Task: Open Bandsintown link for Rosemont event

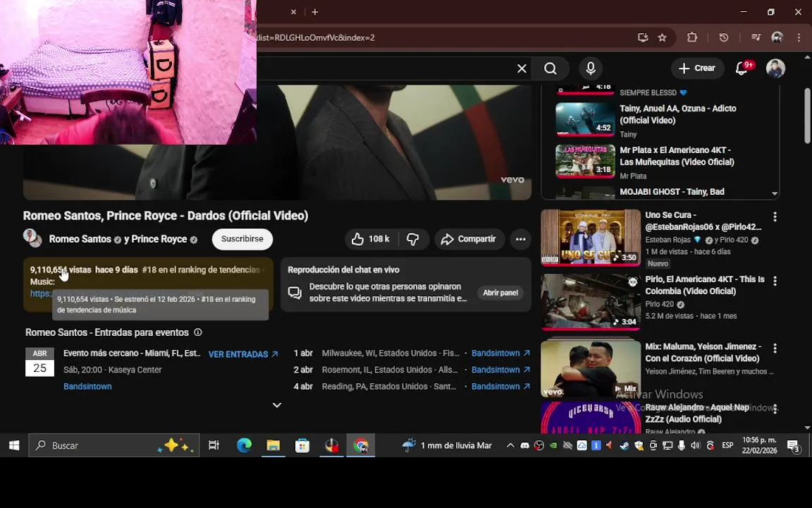Action: click(500, 370)
